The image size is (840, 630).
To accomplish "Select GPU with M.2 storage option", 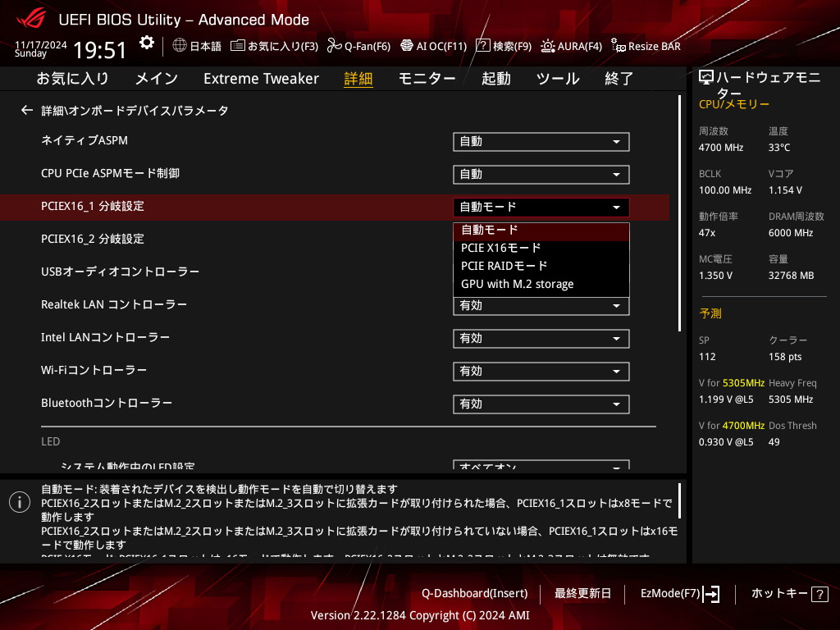I will (541, 284).
